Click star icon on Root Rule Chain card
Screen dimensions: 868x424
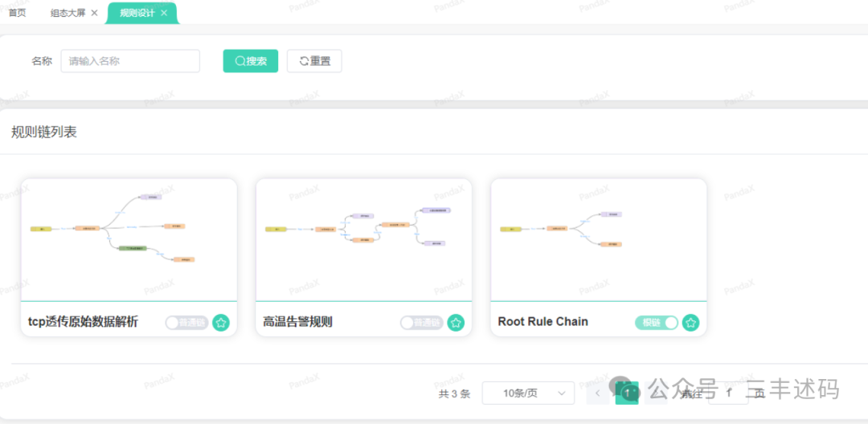tap(690, 323)
